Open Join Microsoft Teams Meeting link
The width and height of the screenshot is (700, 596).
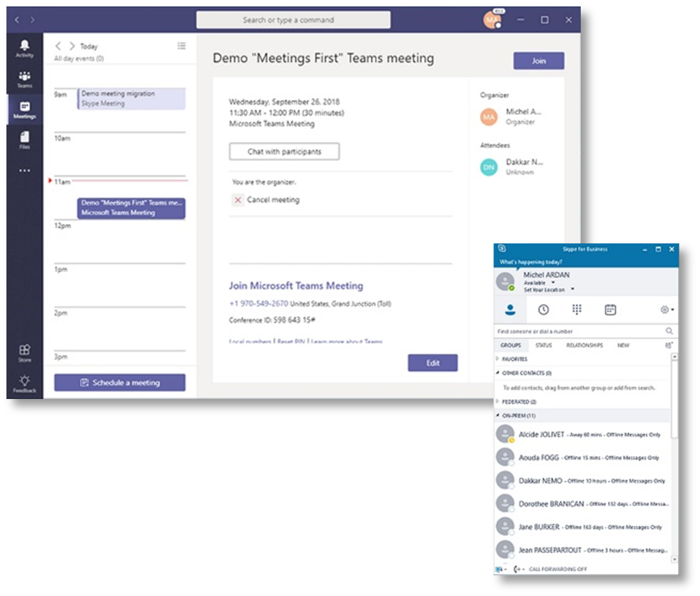pos(296,286)
